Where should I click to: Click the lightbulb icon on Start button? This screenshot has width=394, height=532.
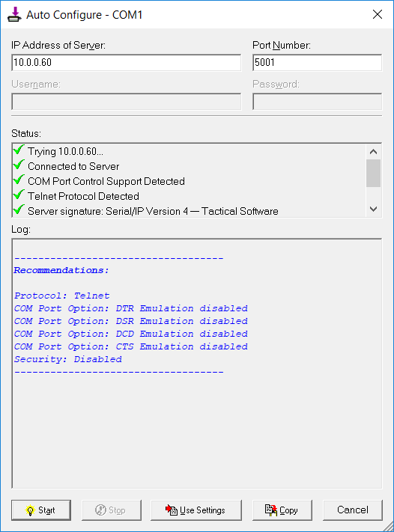coord(30,510)
